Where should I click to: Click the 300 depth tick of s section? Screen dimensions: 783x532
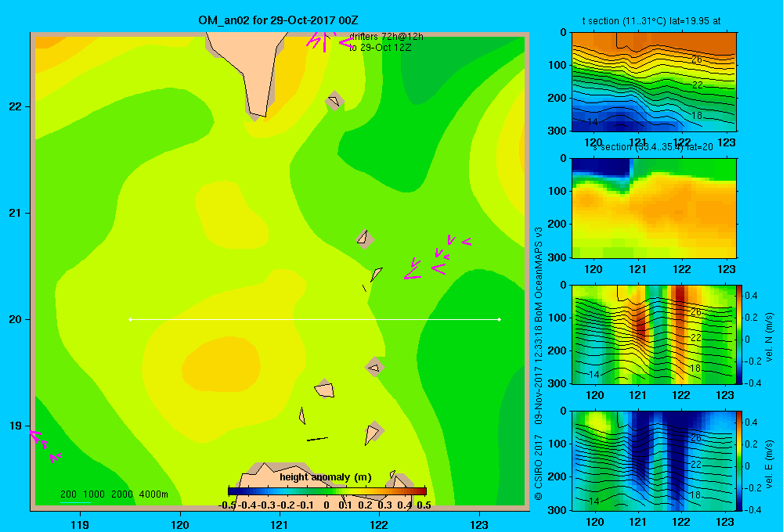(x=557, y=257)
